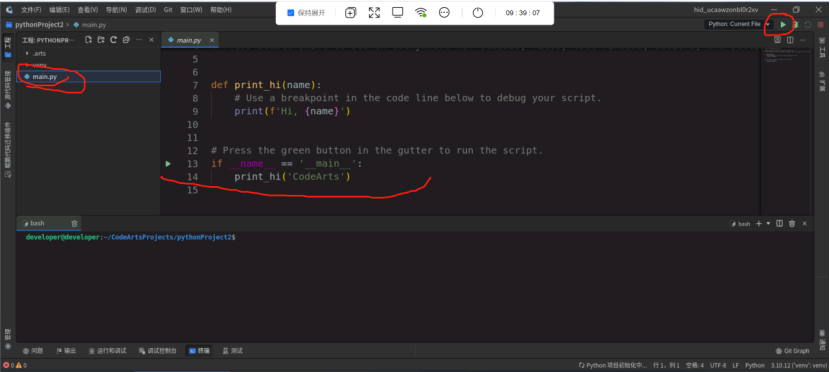Change encoding via UTF-8
The image size is (830, 372).
coord(718,365)
